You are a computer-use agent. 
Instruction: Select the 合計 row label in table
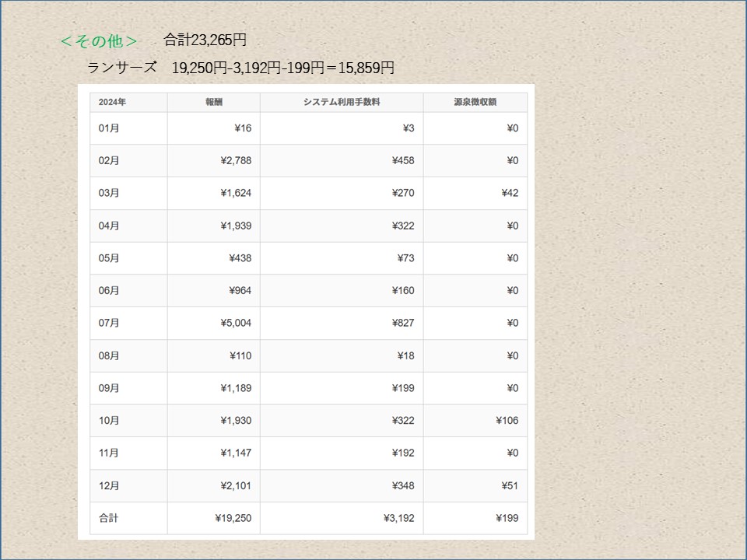click(x=109, y=518)
